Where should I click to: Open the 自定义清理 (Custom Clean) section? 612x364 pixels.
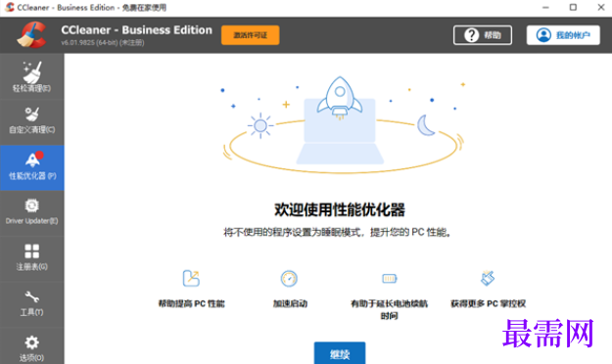pos(32,122)
